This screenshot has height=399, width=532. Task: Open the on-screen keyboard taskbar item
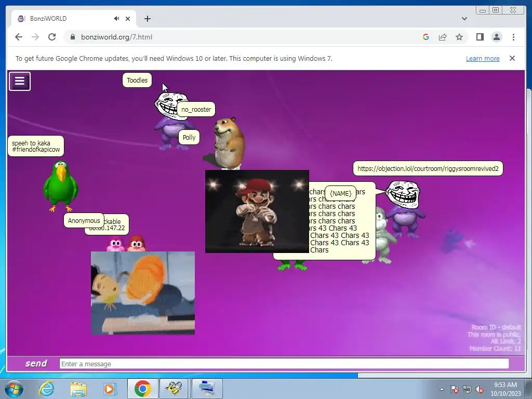207,389
